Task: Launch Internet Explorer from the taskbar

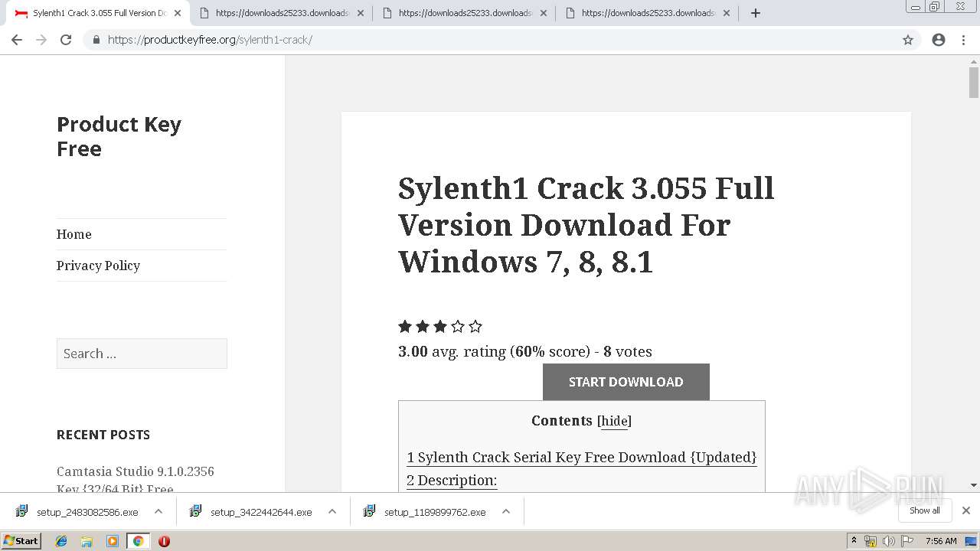Action: click(61, 541)
